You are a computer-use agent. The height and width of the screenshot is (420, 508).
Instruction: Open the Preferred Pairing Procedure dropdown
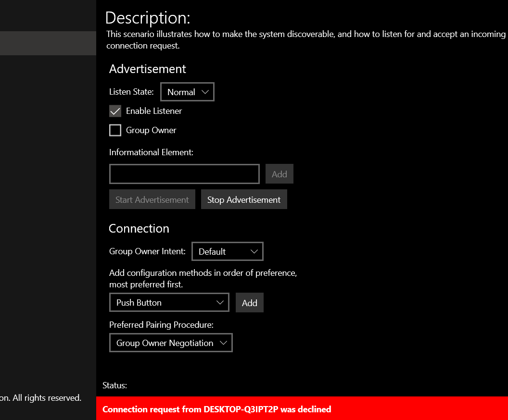point(171,343)
